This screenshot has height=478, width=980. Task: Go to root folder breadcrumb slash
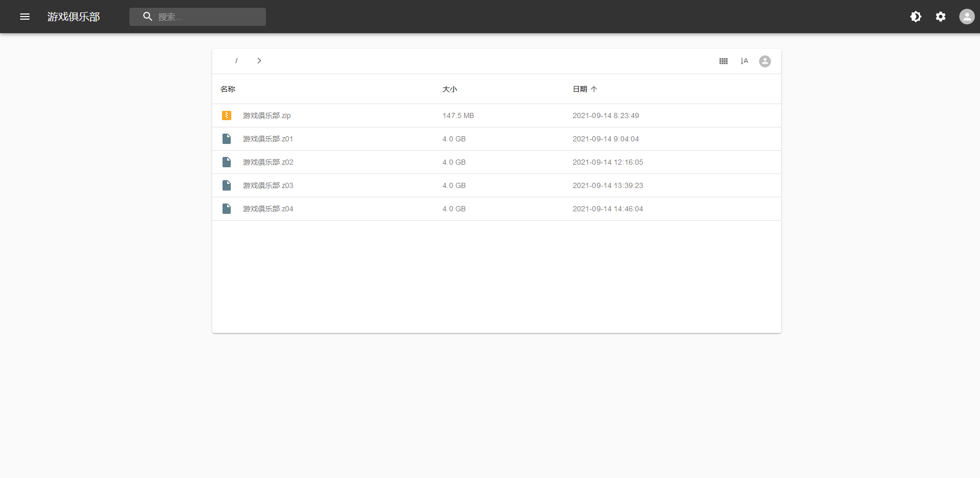(x=236, y=61)
